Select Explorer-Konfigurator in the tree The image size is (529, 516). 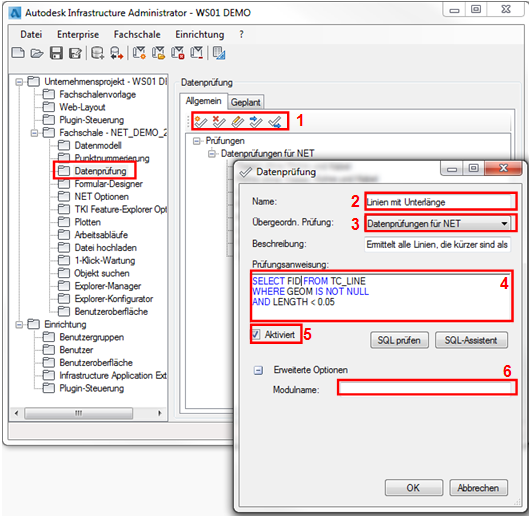point(114,299)
